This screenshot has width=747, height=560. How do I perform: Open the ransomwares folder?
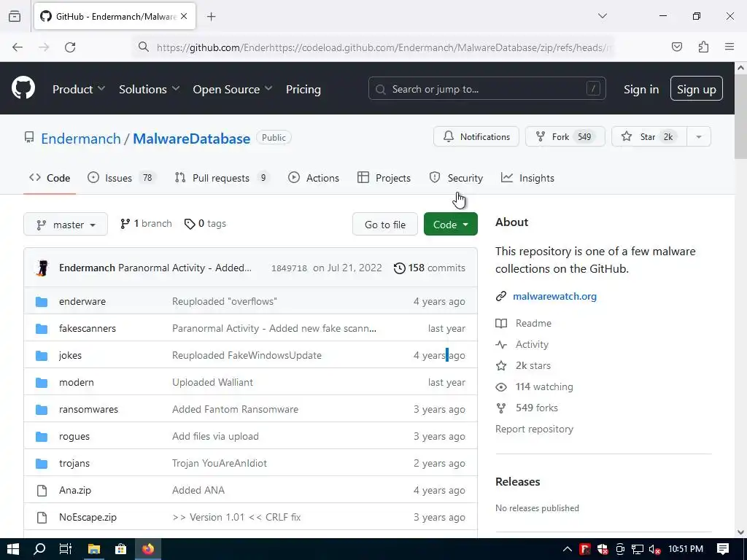(88, 410)
